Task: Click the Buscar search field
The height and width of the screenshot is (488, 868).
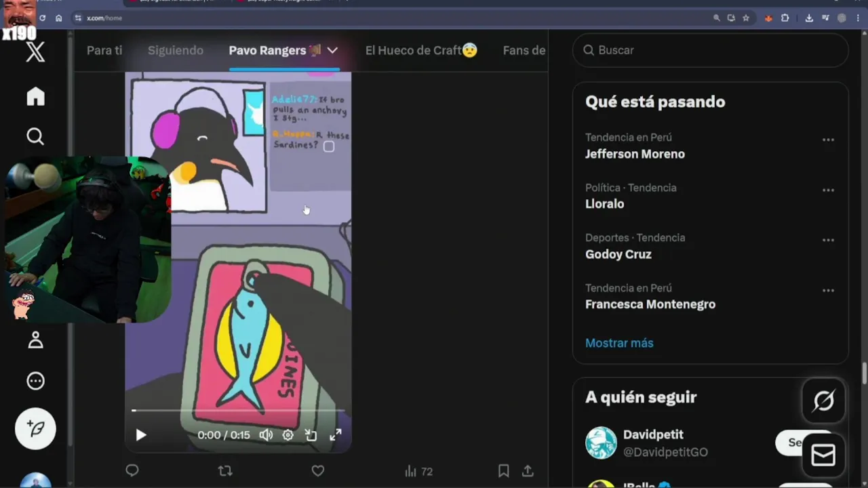Action: pyautogui.click(x=711, y=50)
